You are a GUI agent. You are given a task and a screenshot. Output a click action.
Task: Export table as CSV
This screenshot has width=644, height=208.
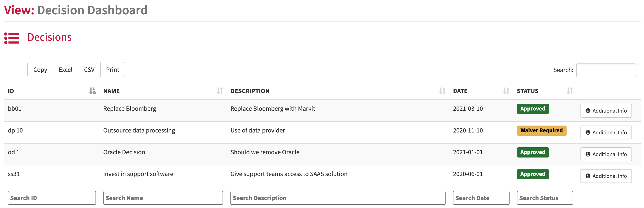[89, 70]
